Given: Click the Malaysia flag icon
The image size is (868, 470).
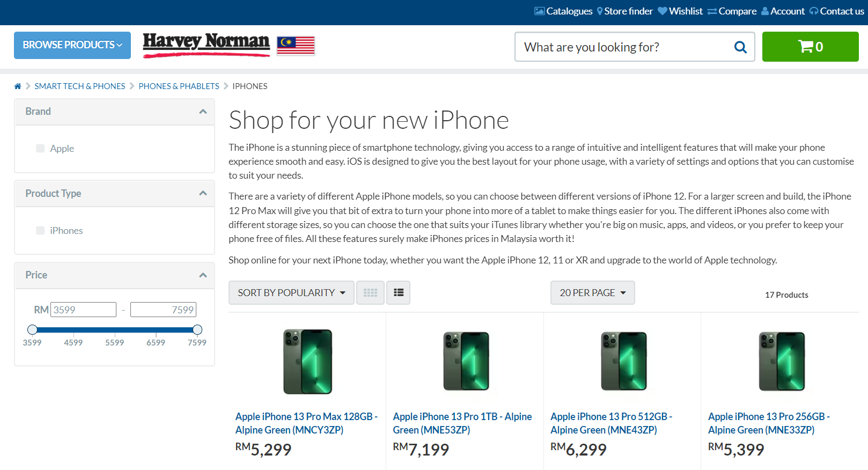Looking at the screenshot, I should coord(296,46).
